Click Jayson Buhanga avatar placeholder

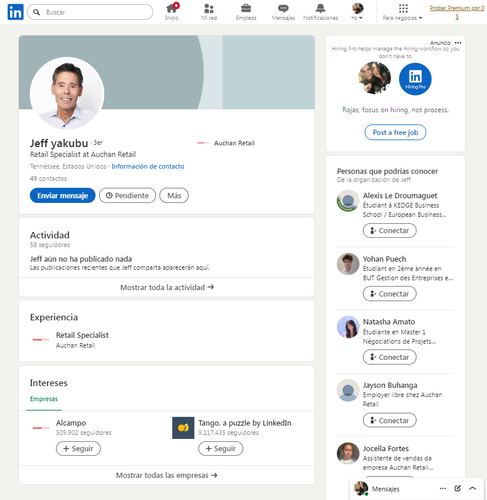click(348, 390)
